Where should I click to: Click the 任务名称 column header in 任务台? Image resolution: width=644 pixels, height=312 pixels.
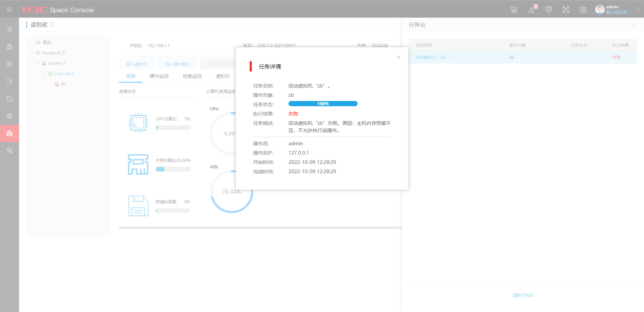(424, 45)
